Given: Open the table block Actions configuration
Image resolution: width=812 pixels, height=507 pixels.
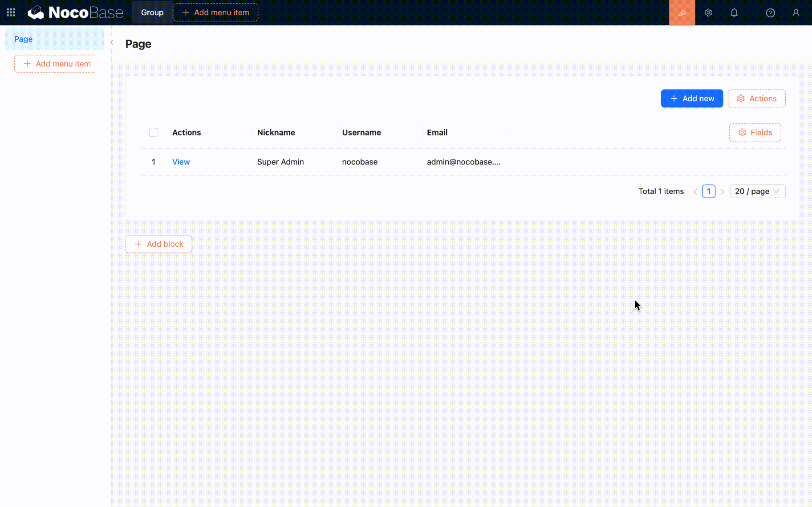Looking at the screenshot, I should [x=757, y=98].
